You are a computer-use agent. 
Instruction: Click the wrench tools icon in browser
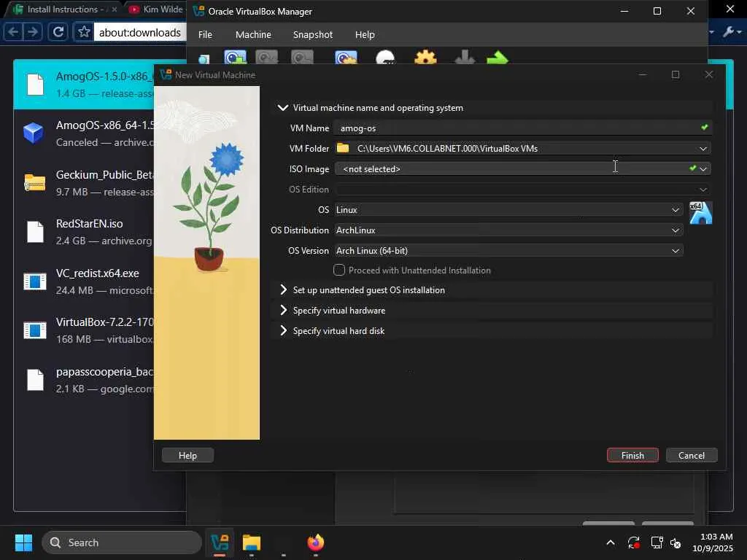click(729, 32)
